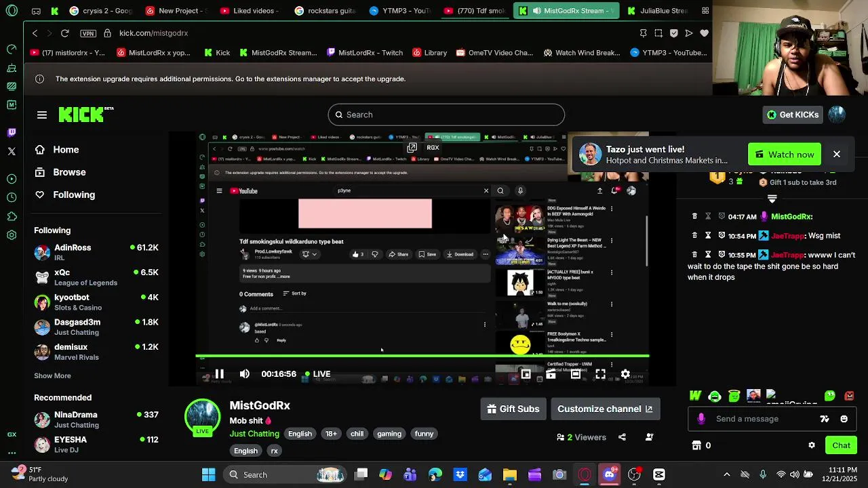Open the user profile avatar menu

pyautogui.click(x=837, y=115)
